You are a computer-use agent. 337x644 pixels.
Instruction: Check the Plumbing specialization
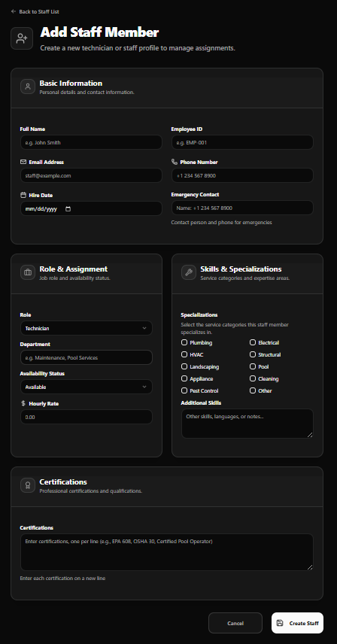[x=184, y=342]
